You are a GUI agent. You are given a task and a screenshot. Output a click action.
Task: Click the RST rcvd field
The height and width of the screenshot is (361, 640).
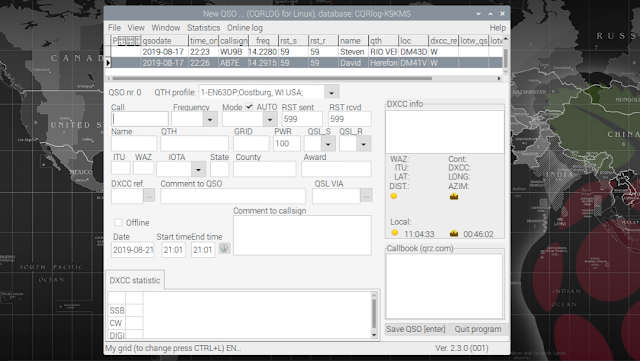coord(350,119)
